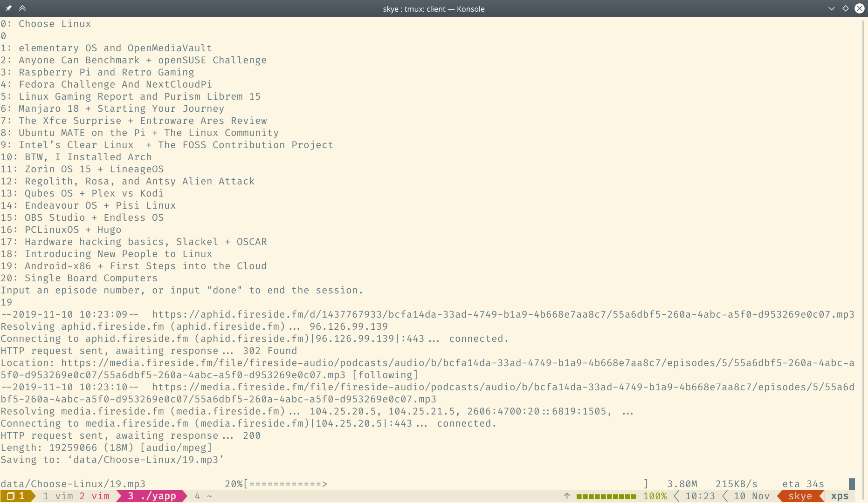Click the 10:23 clock in status bar
The image size is (868, 503).
point(700,496)
